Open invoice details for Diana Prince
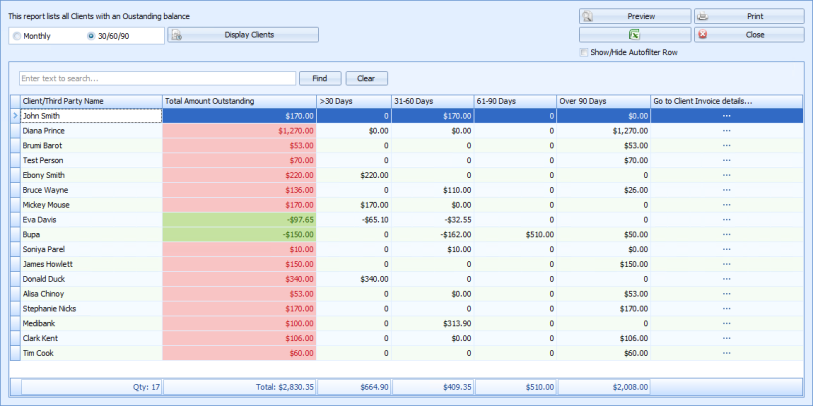 pyautogui.click(x=726, y=131)
